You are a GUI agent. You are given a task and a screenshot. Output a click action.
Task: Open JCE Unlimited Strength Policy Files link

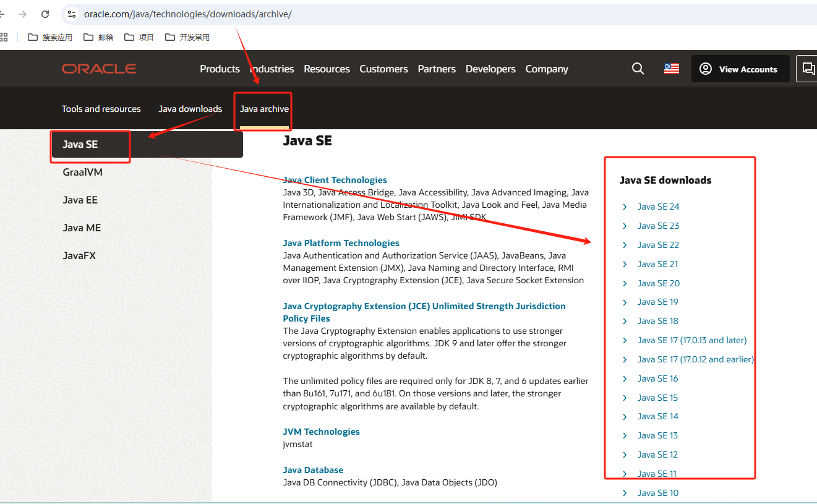pos(424,312)
